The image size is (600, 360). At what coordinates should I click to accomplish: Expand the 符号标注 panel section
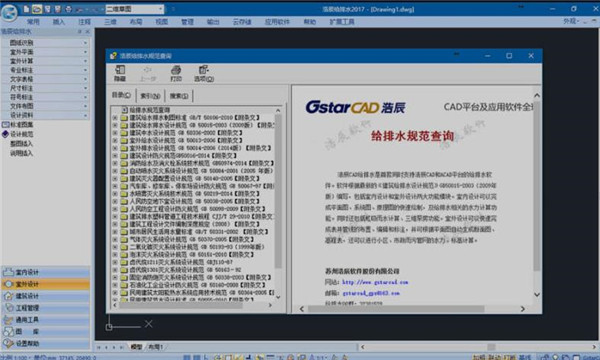45,97
